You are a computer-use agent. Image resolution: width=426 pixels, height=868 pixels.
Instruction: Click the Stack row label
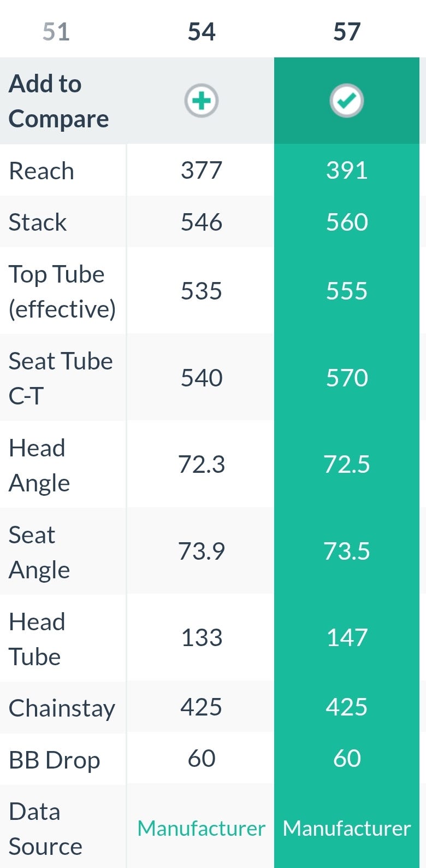38,222
